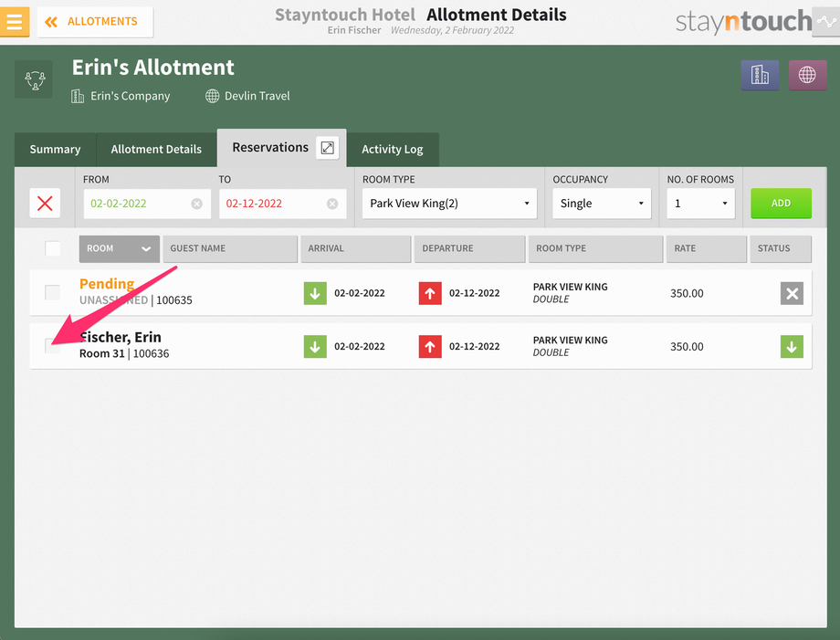This screenshot has height=640, width=840.
Task: Tick the Fischer, Erin reservation checkbox
Action: tap(53, 346)
